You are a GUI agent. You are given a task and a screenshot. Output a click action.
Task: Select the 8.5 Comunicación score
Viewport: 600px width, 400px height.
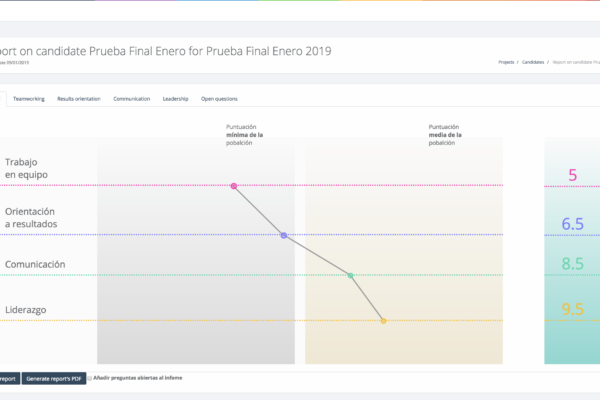[x=572, y=265]
